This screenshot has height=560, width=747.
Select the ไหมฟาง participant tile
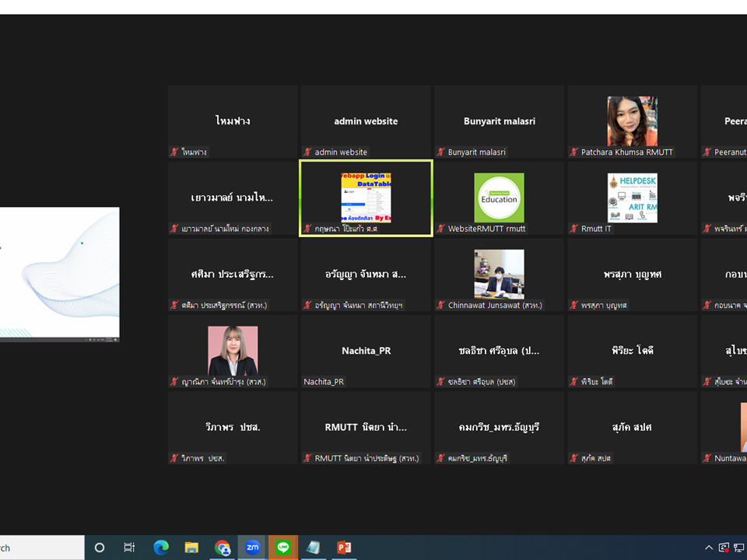(x=233, y=122)
